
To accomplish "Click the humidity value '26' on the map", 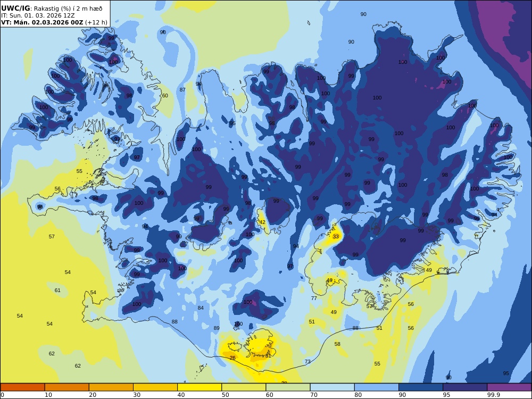I will (x=232, y=358).
